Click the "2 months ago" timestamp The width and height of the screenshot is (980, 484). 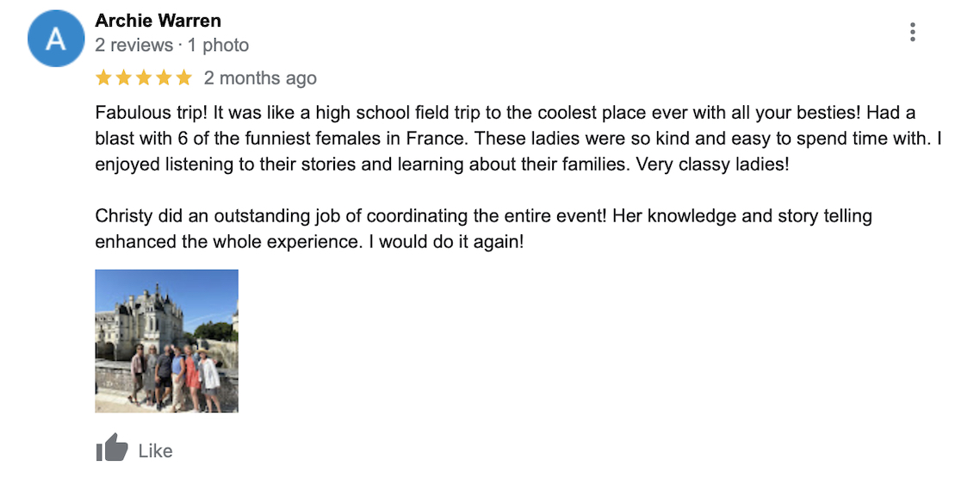[261, 78]
